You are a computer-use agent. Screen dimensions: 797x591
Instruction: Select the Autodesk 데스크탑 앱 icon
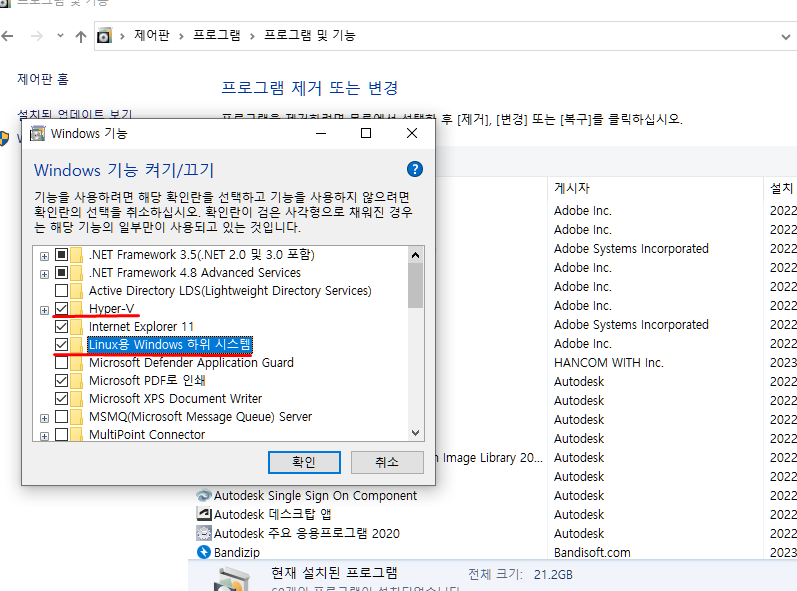click(x=204, y=514)
